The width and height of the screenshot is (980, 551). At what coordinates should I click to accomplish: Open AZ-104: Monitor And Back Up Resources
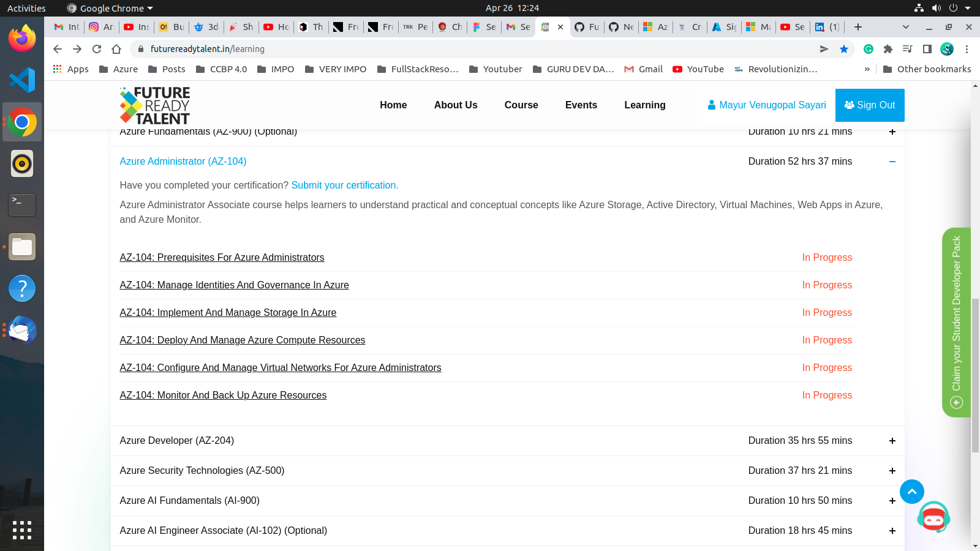coord(223,395)
